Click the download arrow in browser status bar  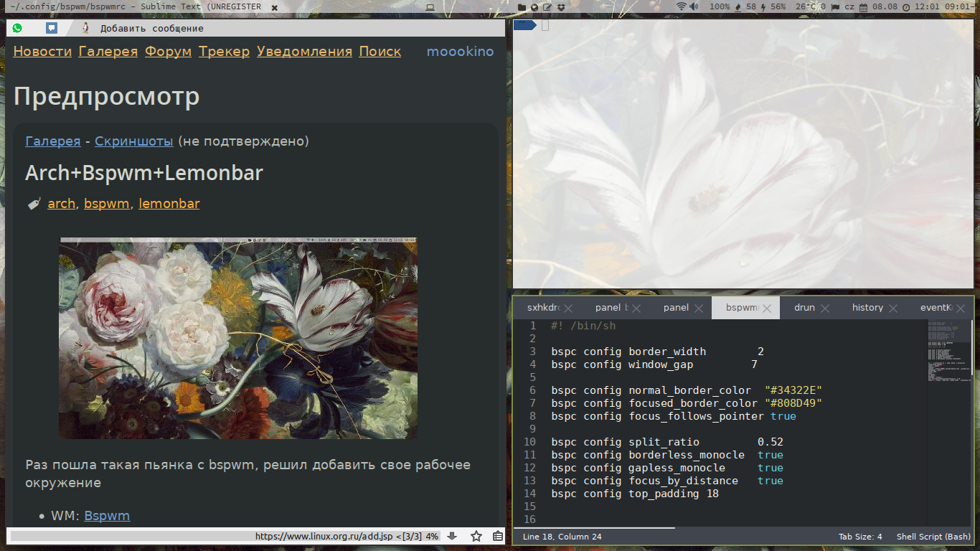[452, 536]
